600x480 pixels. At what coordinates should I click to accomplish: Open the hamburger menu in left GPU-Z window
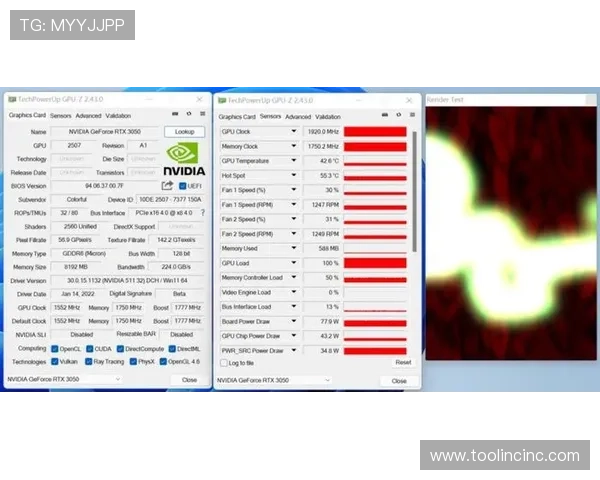click(x=203, y=114)
